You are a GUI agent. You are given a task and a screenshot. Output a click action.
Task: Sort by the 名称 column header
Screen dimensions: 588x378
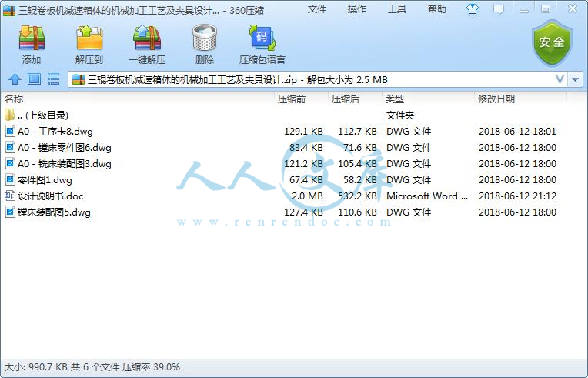click(138, 99)
